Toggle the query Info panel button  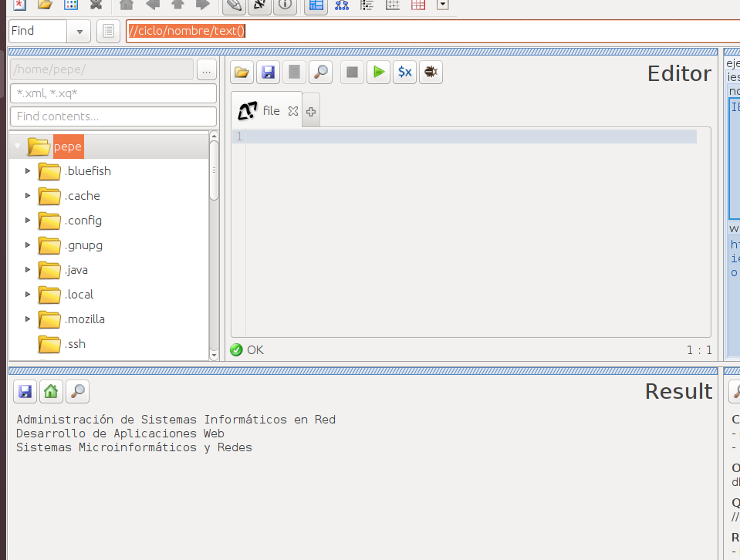click(285, 5)
